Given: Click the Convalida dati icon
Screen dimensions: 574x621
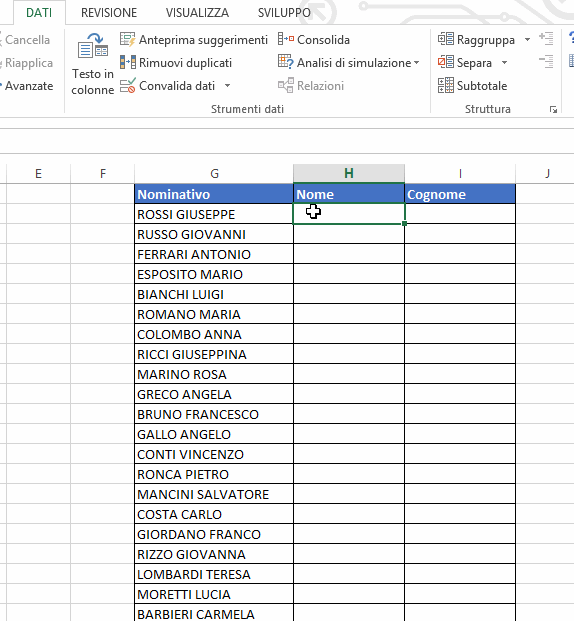Looking at the screenshot, I should (x=127, y=86).
